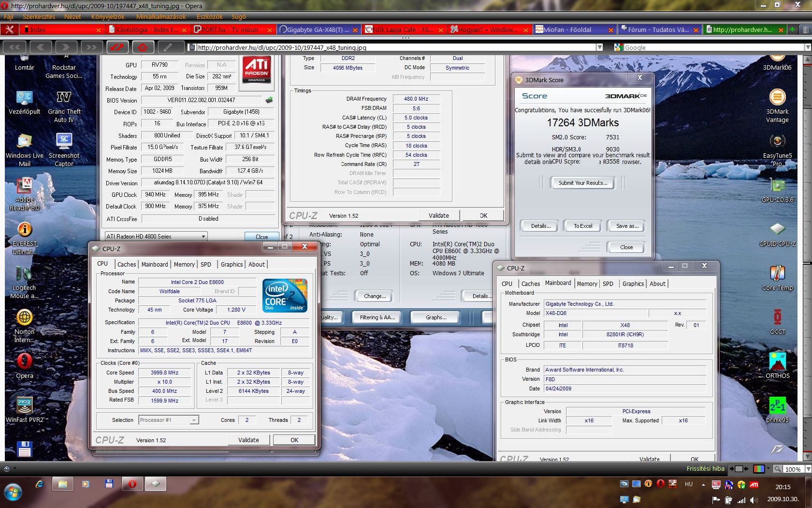812x508 pixels.
Task: Click the Core Temp desktop icon
Action: (777, 278)
